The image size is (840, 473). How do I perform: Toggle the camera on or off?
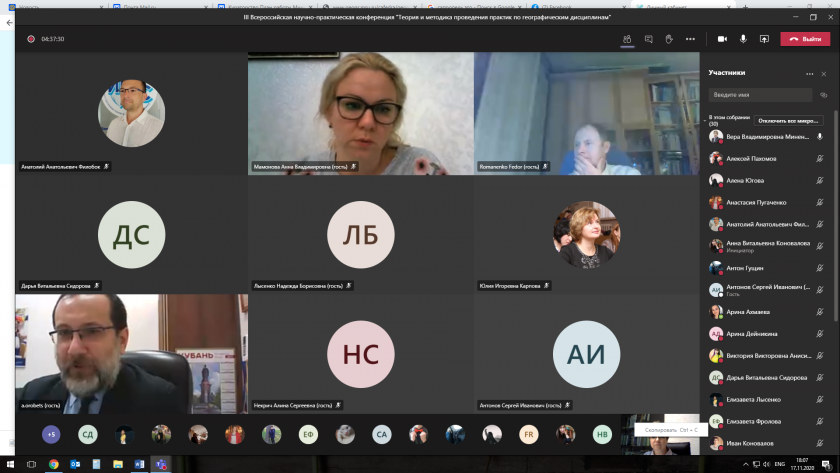pyautogui.click(x=722, y=39)
